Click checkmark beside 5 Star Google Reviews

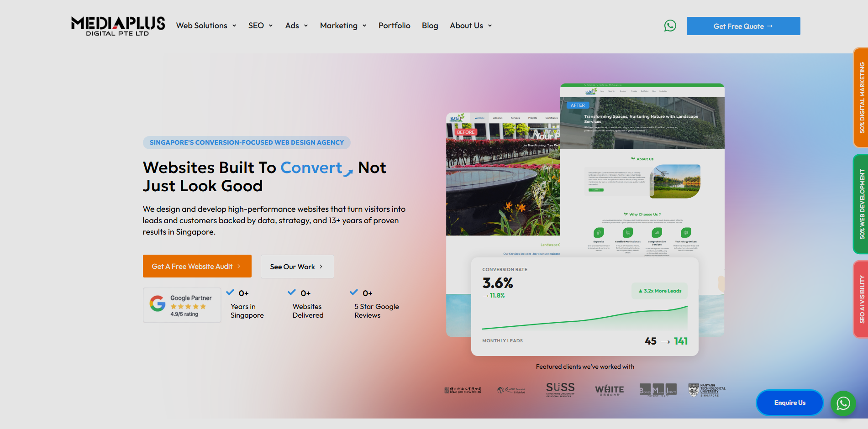(x=354, y=293)
